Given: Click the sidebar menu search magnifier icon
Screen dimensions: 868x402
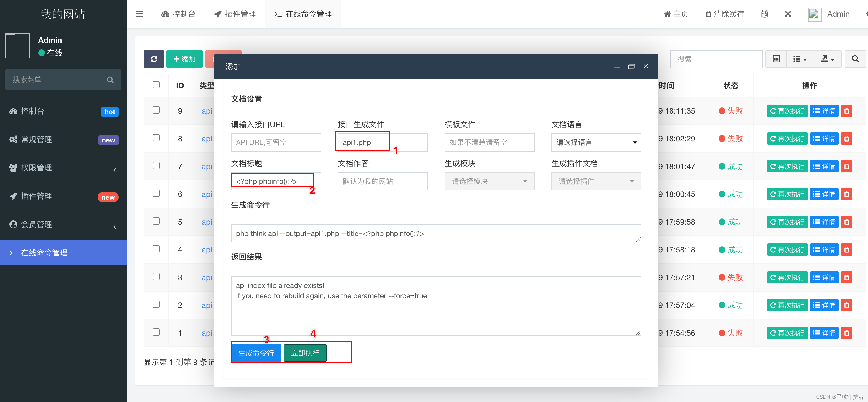Looking at the screenshot, I should point(110,80).
